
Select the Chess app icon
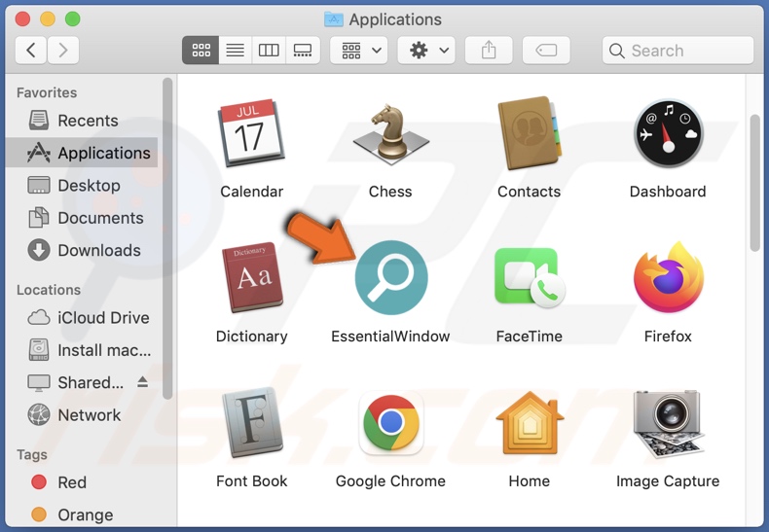[x=390, y=134]
